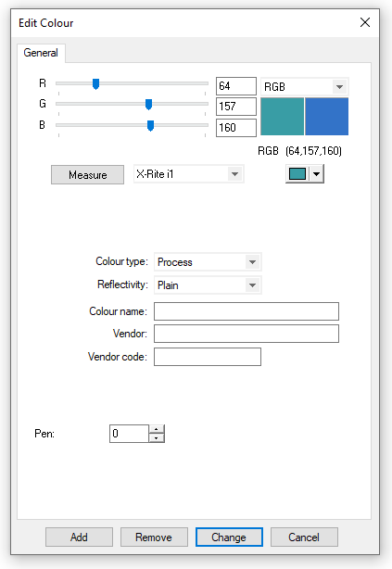Click the Remove button
The height and width of the screenshot is (569, 392).
pos(154,537)
